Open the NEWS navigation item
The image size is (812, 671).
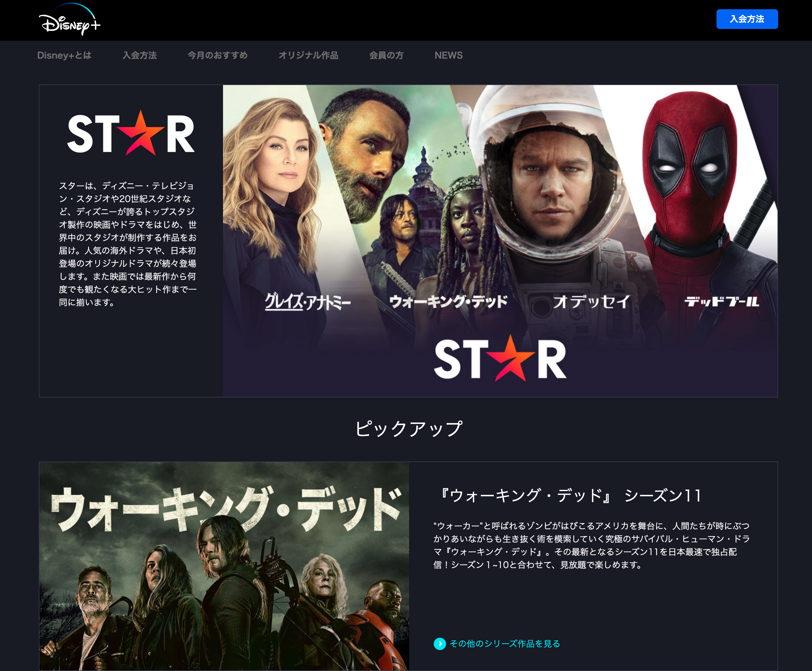coord(448,55)
